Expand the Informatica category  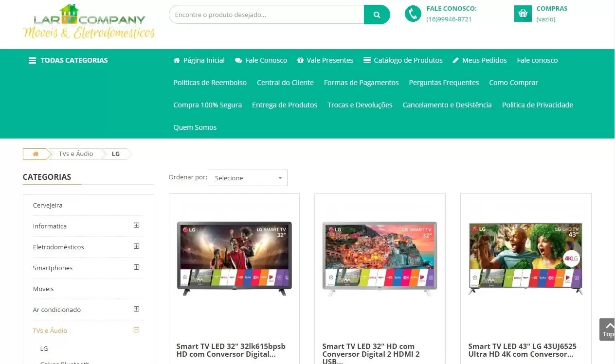[x=136, y=225]
